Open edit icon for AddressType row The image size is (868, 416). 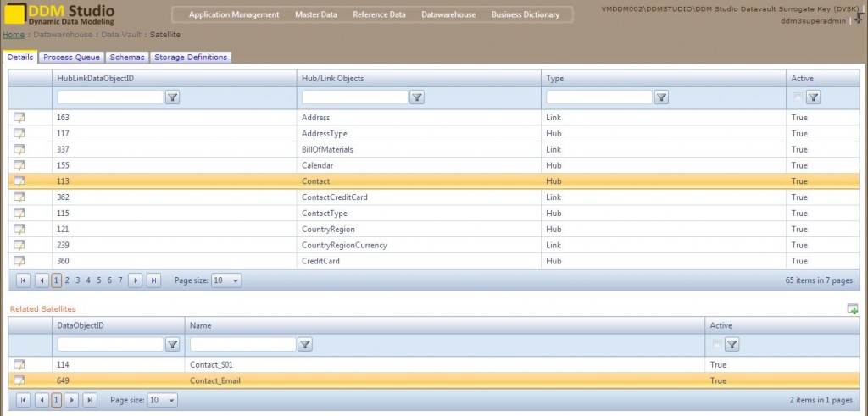click(19, 133)
